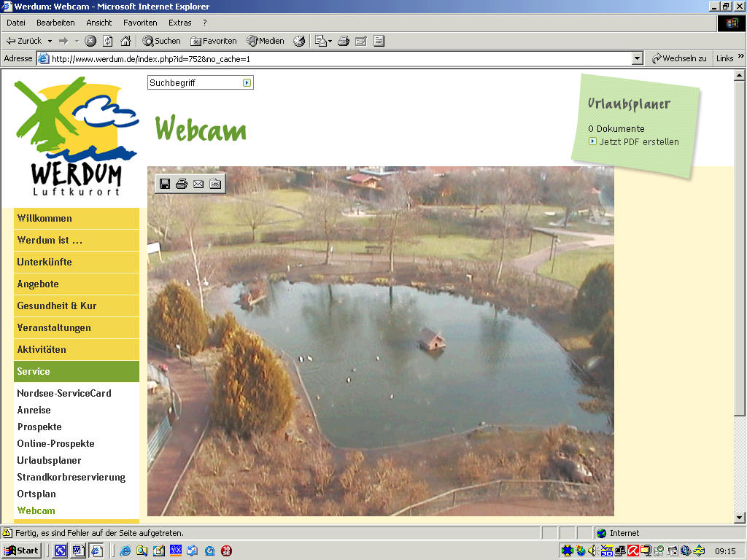Refresh the page using the toolbar icon
The height and width of the screenshot is (560, 747).
pyautogui.click(x=108, y=41)
